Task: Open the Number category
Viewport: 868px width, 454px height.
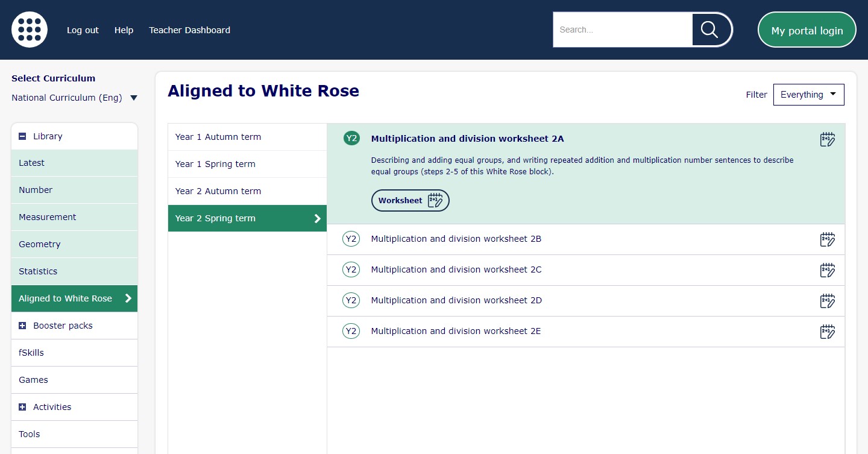Action: pyautogui.click(x=74, y=190)
